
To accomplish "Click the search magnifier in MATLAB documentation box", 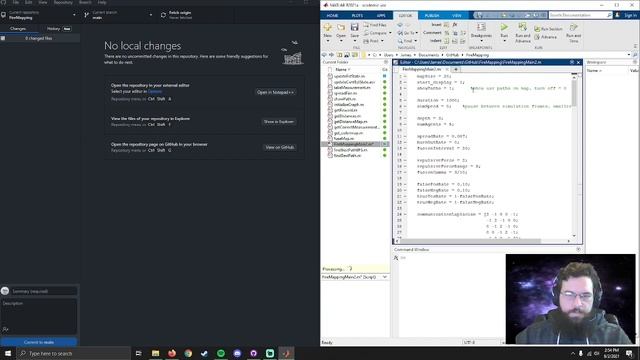I will (x=609, y=15).
